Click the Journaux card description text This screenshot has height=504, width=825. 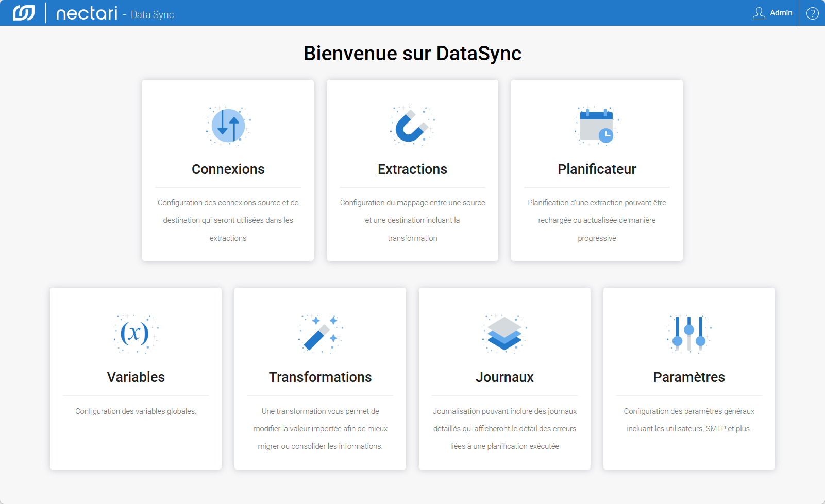point(504,429)
